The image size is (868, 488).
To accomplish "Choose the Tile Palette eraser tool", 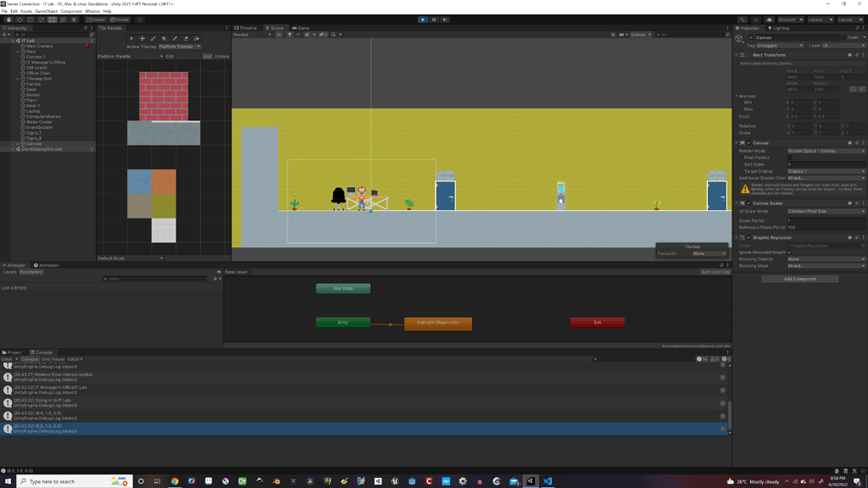I will pyautogui.click(x=186, y=39).
